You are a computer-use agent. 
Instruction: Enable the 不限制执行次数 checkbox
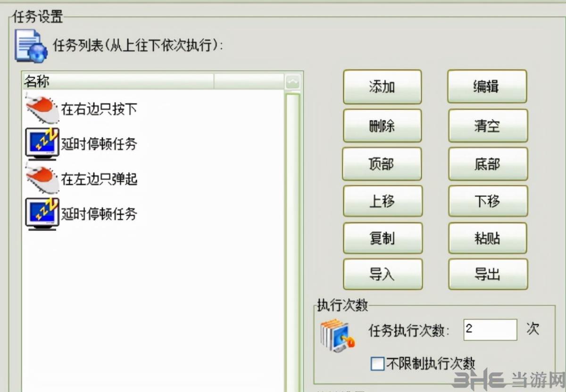377,364
